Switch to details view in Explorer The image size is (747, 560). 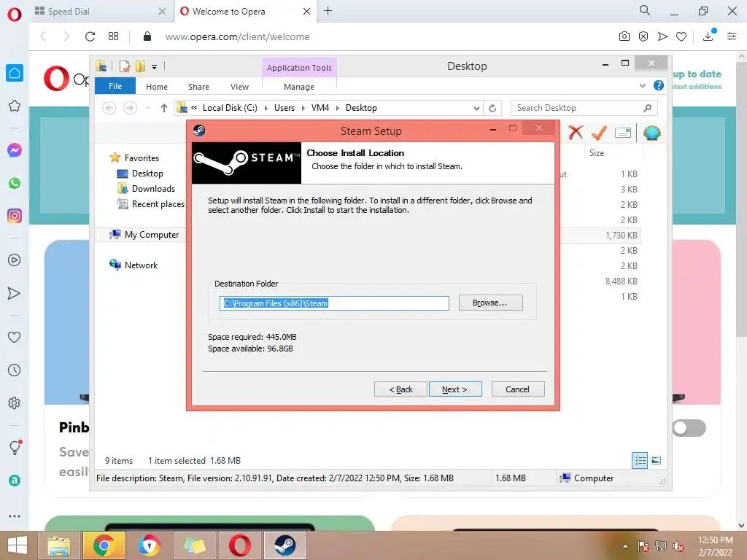640,460
